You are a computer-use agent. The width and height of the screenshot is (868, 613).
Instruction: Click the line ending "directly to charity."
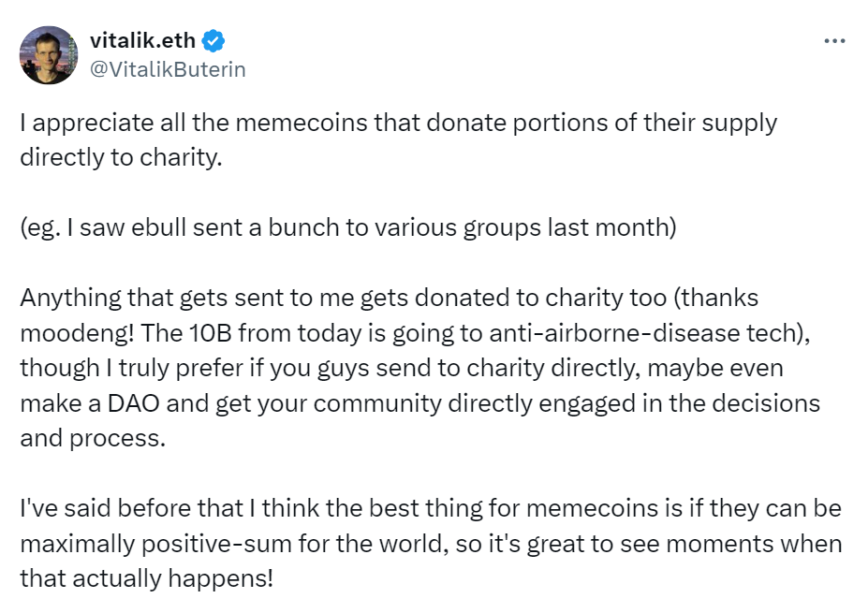coord(121,157)
